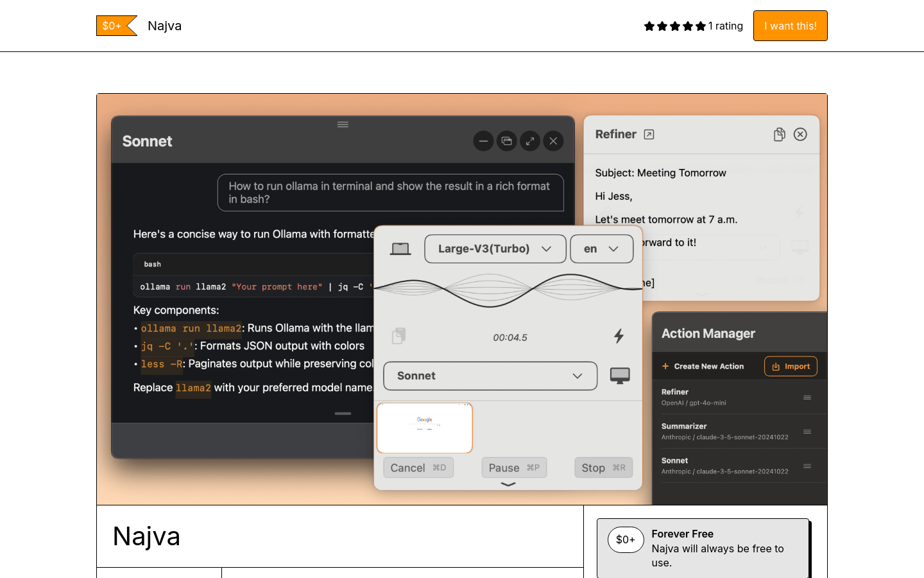This screenshot has width=924, height=578.
Task: Close the Sonnet window with X icon
Action: click(553, 141)
